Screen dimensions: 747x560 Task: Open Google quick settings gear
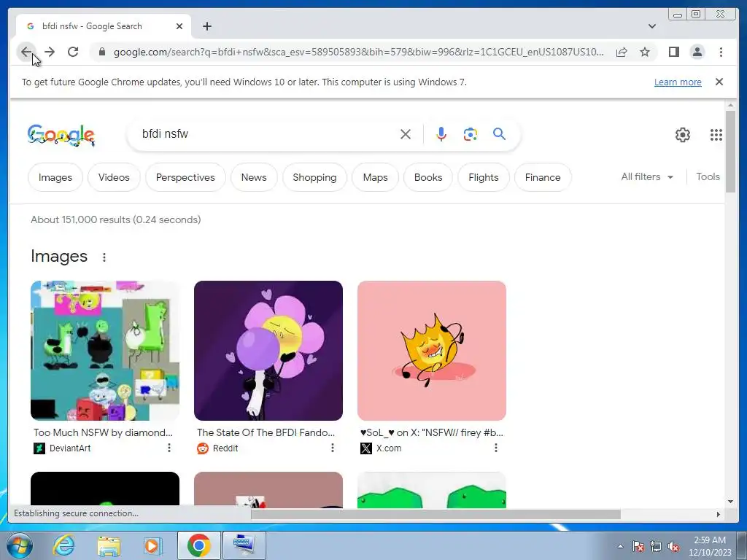click(683, 135)
